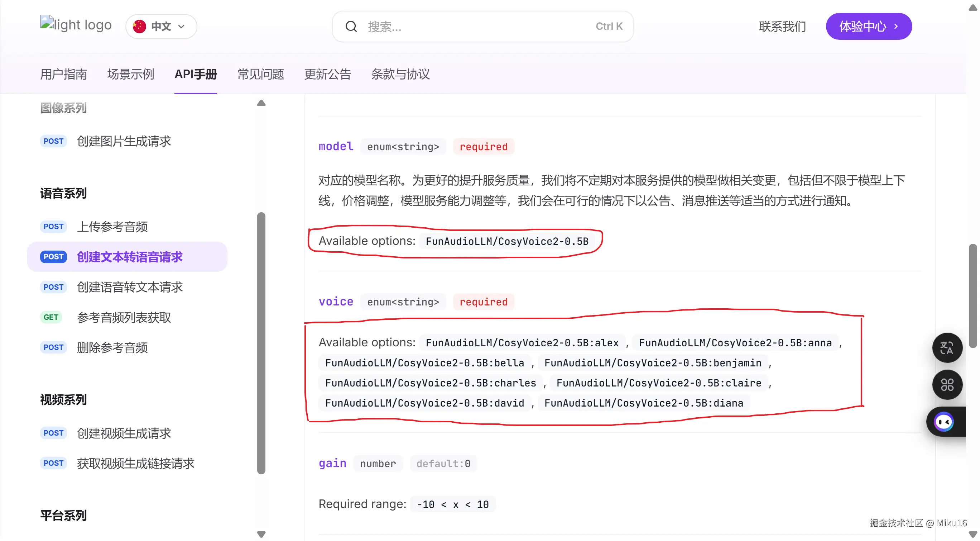Click the page's main vertical scrollbar
This screenshot has width=980, height=541.
pyautogui.click(x=972, y=296)
